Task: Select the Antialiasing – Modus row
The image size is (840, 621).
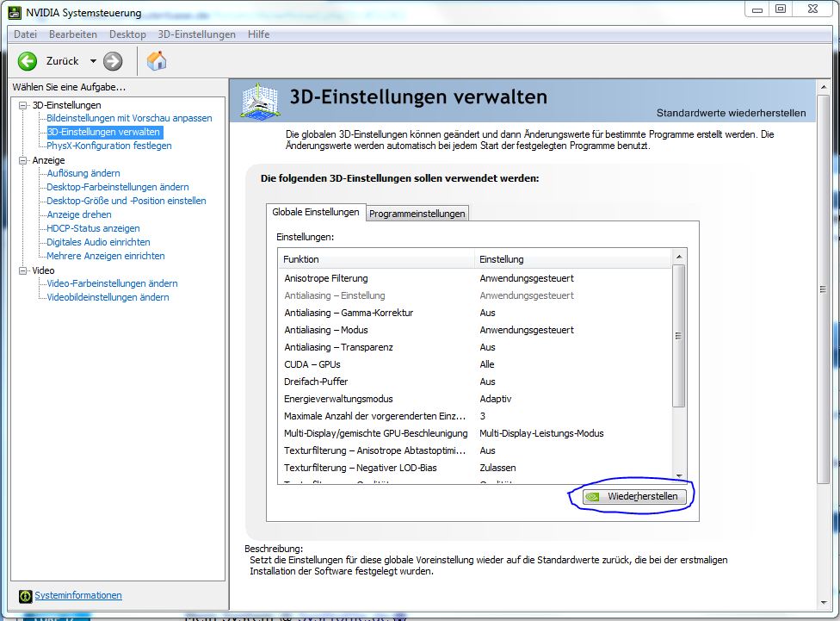Action: point(474,330)
